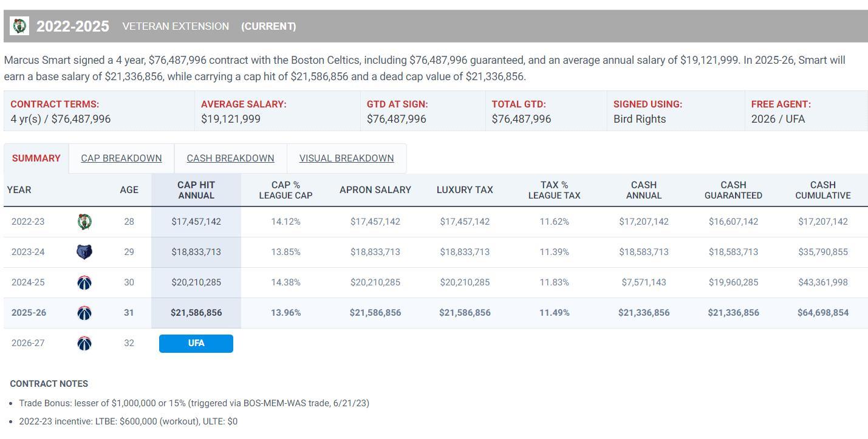This screenshot has height=439, width=868.
Task: Click the Celtics team logo in 2022-23 row
Action: click(84, 222)
